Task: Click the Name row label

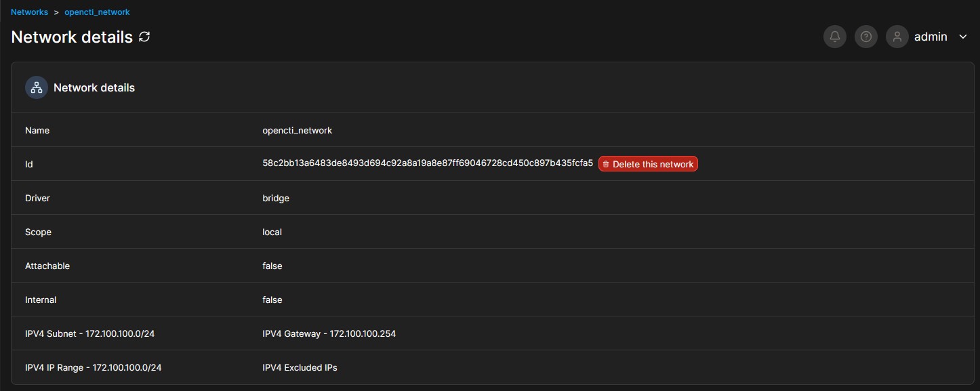Action: point(37,130)
